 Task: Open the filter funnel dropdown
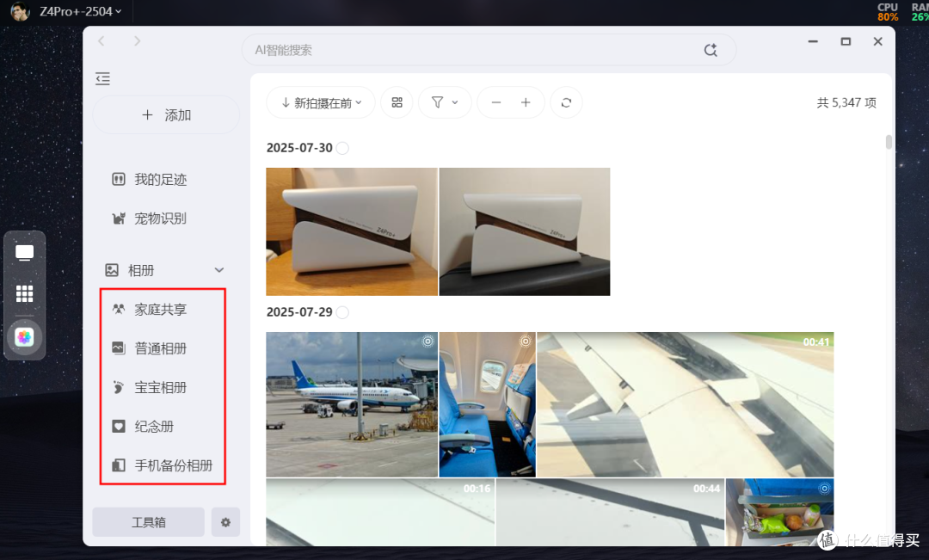point(445,103)
